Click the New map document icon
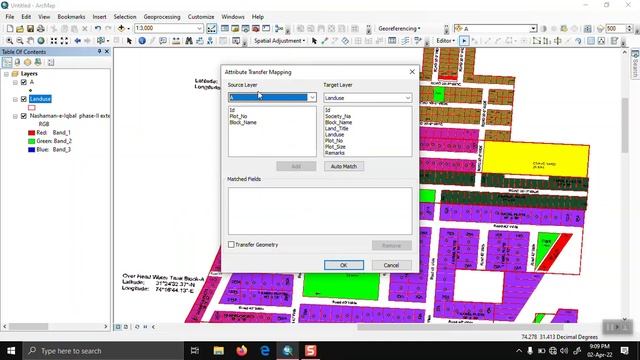 [10, 29]
